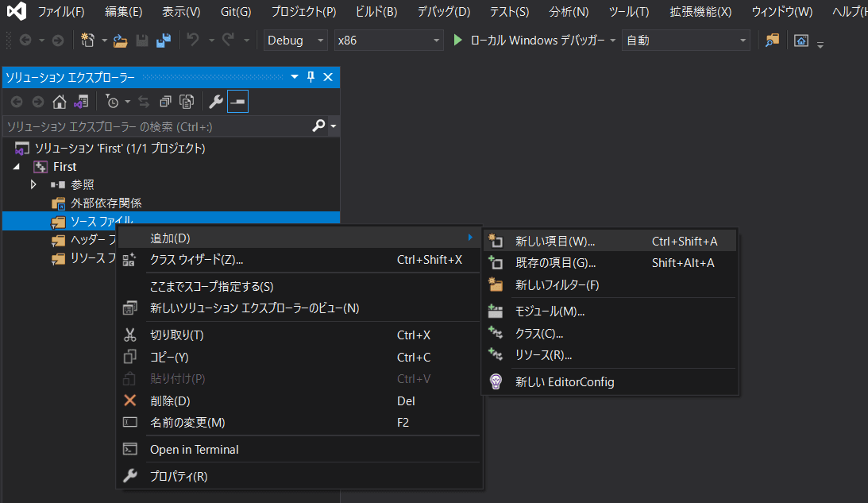Click the Show All Files icon
The height and width of the screenshot is (503, 868).
pos(187,102)
